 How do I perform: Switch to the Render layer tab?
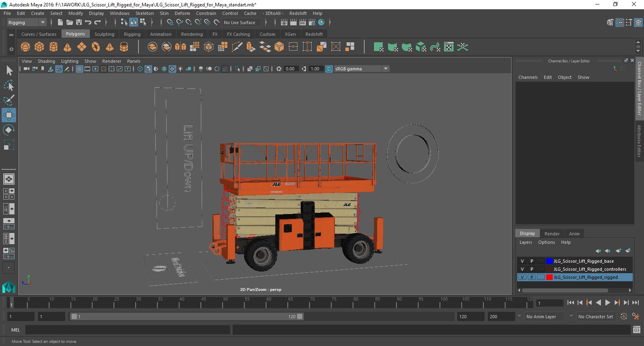552,234
